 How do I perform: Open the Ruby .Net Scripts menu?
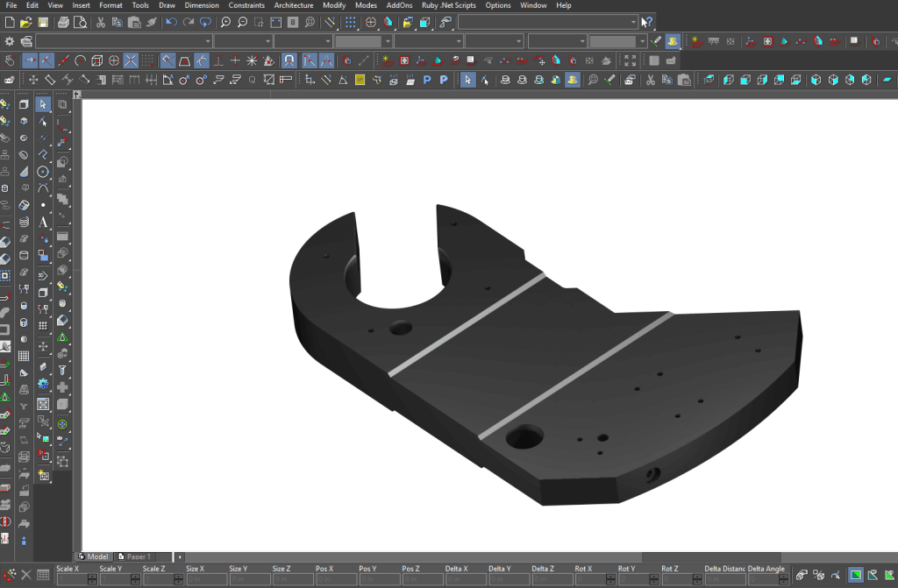click(448, 5)
